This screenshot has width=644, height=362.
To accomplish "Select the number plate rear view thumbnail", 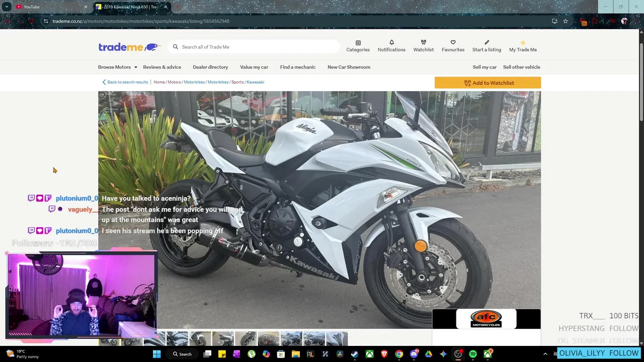I will coord(223,339).
